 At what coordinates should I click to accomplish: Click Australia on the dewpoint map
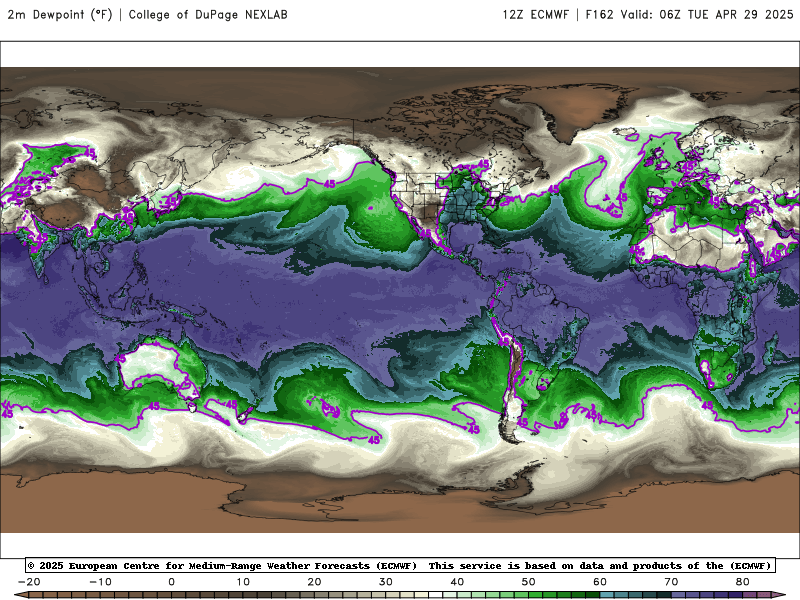(x=161, y=368)
